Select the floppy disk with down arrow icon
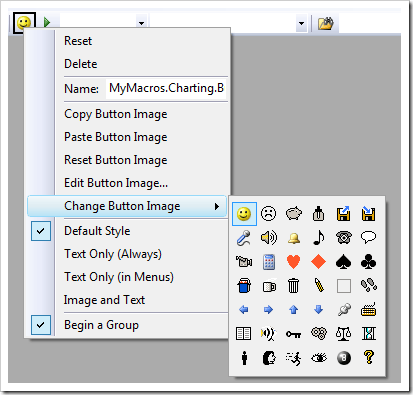Image resolution: width=413 pixels, height=395 pixels. coord(368,214)
